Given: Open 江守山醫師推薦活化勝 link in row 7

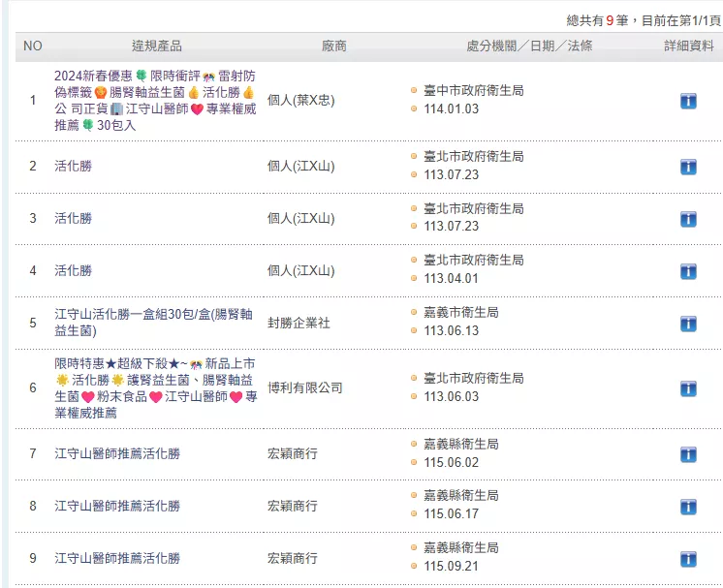Looking at the screenshot, I should pos(117,454).
